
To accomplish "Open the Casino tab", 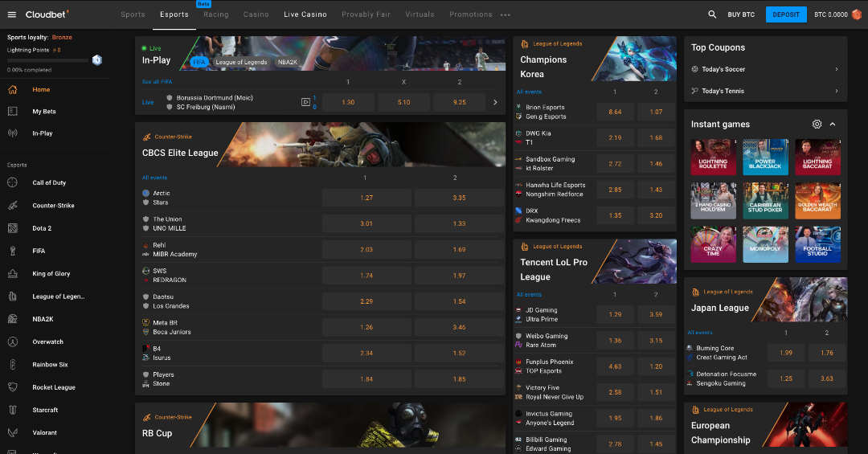I will [x=256, y=14].
